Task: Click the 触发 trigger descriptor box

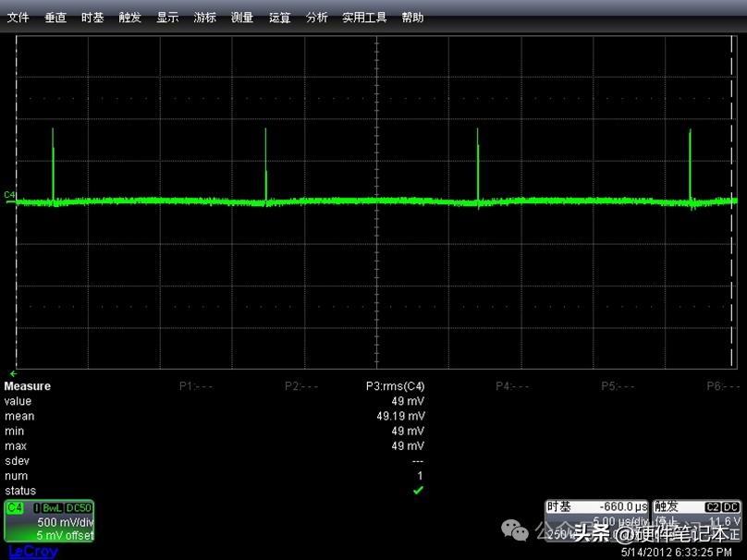Action: coord(697,520)
